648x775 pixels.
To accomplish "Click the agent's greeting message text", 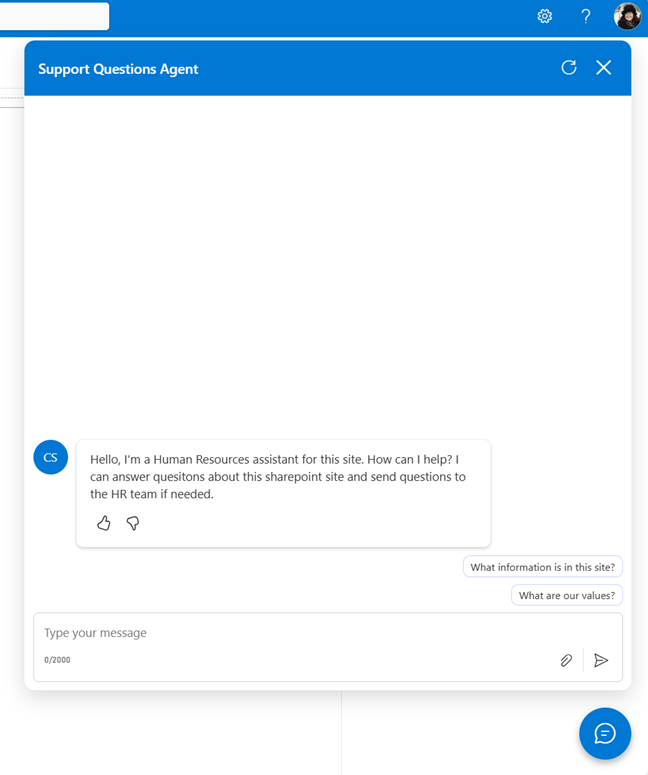I will (x=278, y=476).
